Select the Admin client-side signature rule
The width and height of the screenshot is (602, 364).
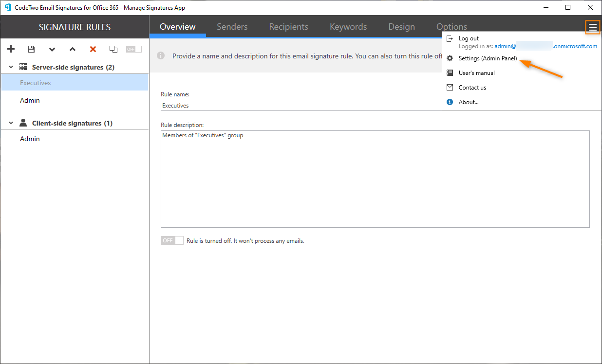(x=30, y=138)
